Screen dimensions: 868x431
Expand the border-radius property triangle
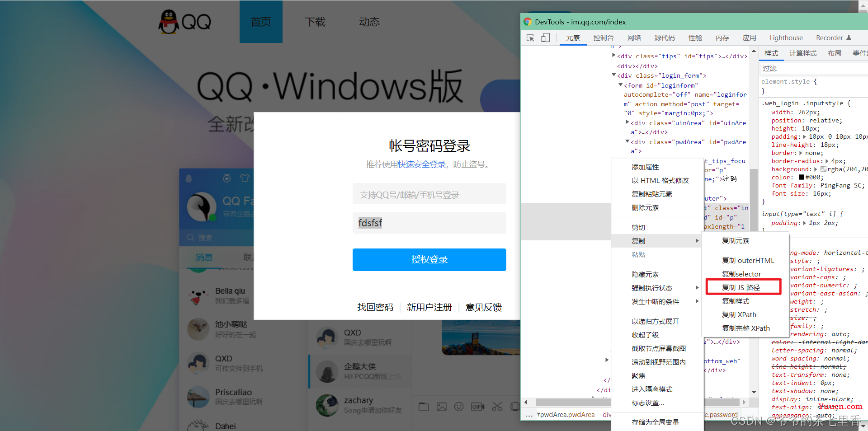pos(827,161)
